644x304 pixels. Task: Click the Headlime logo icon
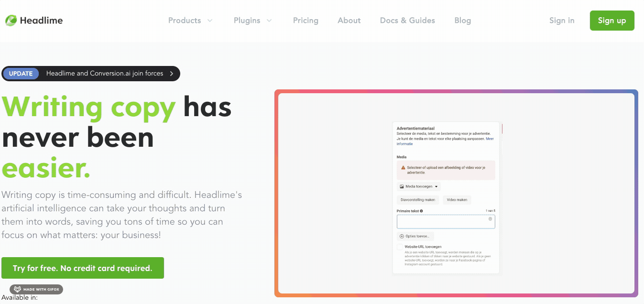pyautogui.click(x=11, y=21)
